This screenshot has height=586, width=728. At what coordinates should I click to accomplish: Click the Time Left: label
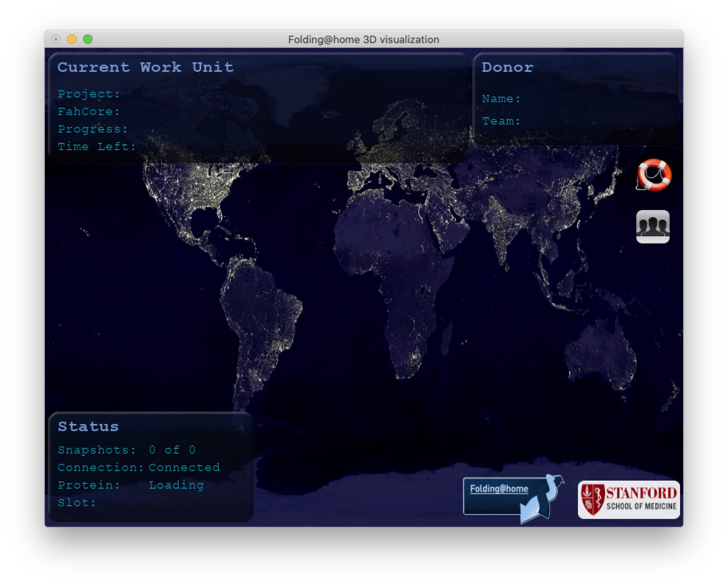97,146
